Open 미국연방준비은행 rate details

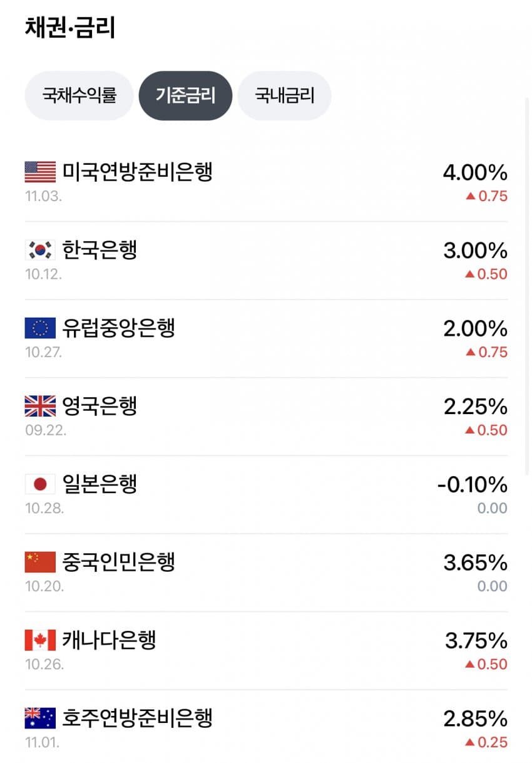pos(138,171)
